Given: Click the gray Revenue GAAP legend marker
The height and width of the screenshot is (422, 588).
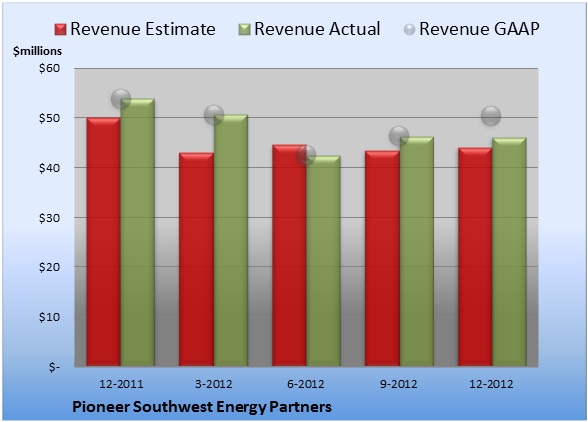Looking at the screenshot, I should pyautogui.click(x=410, y=30).
